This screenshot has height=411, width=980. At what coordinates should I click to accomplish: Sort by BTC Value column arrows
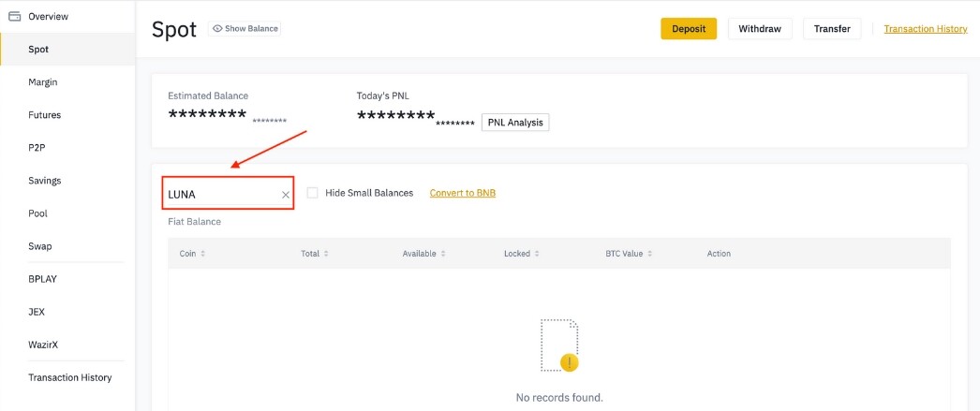coord(650,254)
